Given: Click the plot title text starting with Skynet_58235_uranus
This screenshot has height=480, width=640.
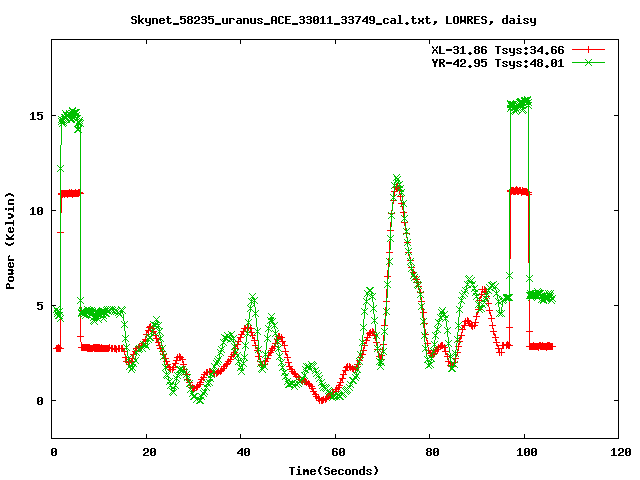Looking at the screenshot, I should (333, 20).
